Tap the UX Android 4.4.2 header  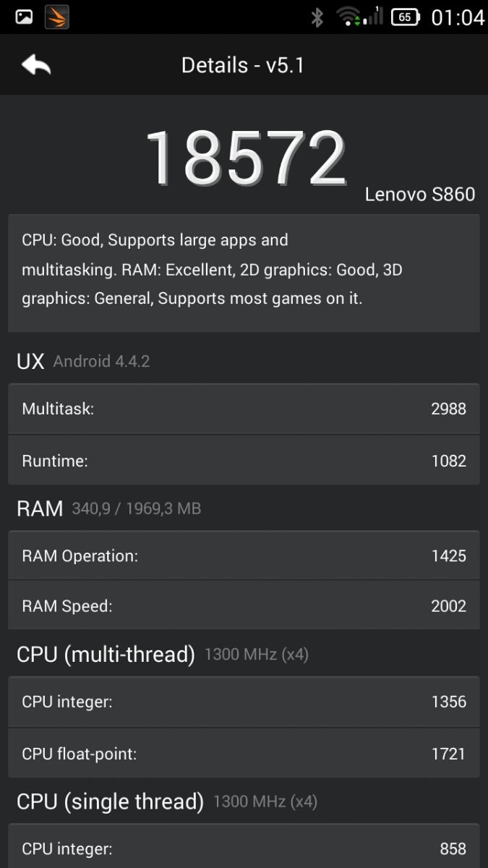(83, 362)
